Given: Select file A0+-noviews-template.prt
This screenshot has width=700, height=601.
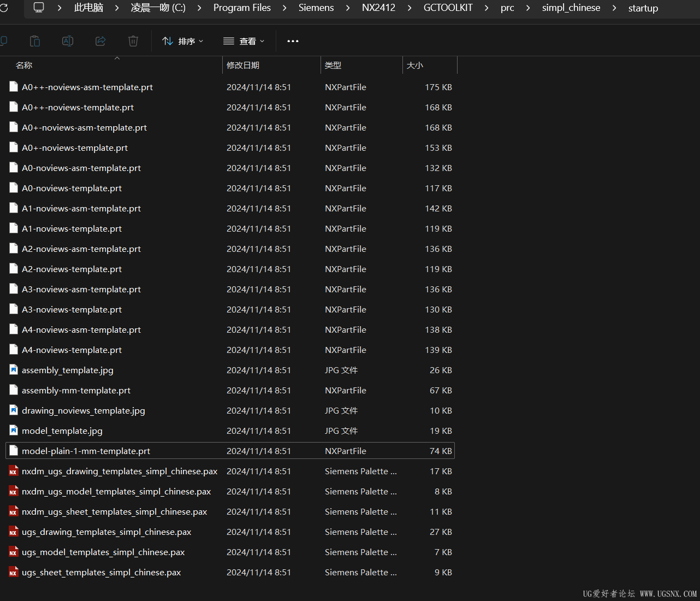Looking at the screenshot, I should [230, 148].
